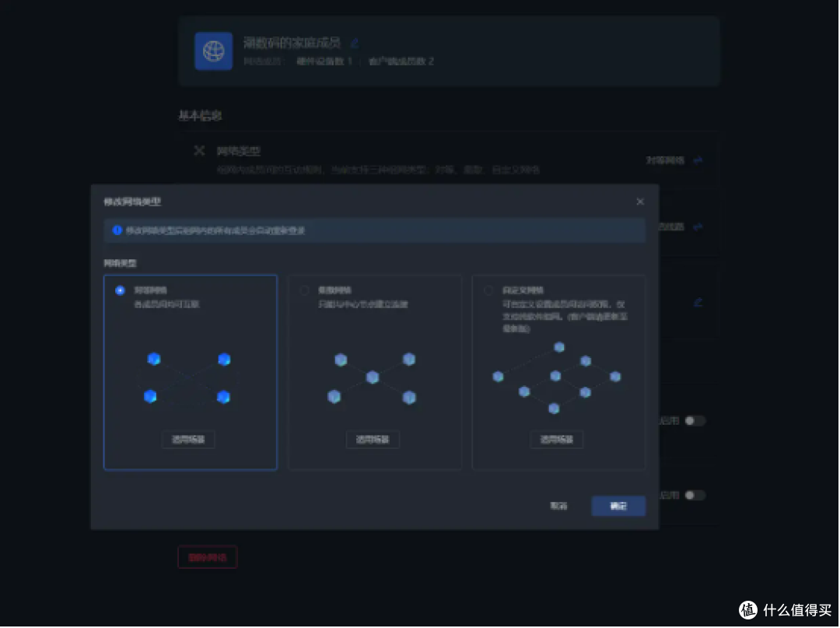Click the blue info icon in the notice banner

tap(117, 230)
